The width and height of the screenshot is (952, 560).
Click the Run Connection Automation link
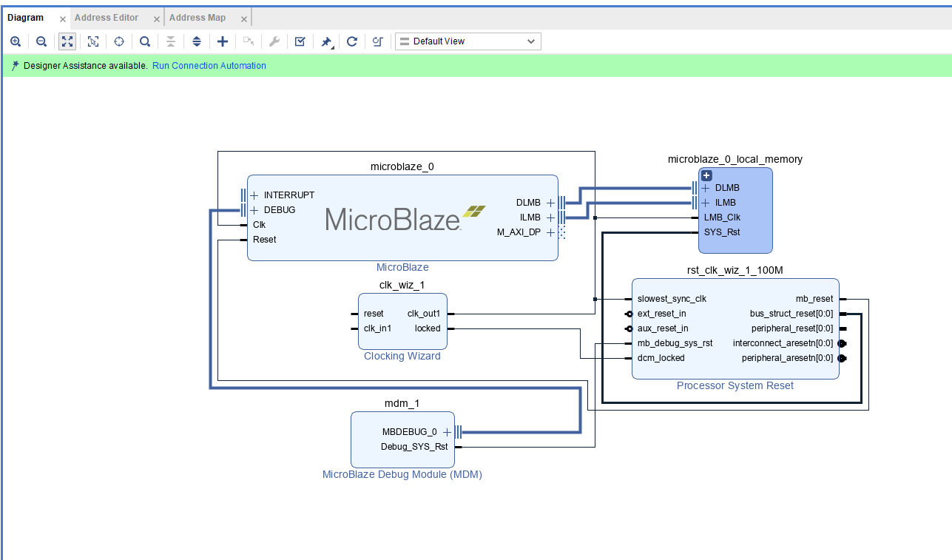tap(209, 66)
